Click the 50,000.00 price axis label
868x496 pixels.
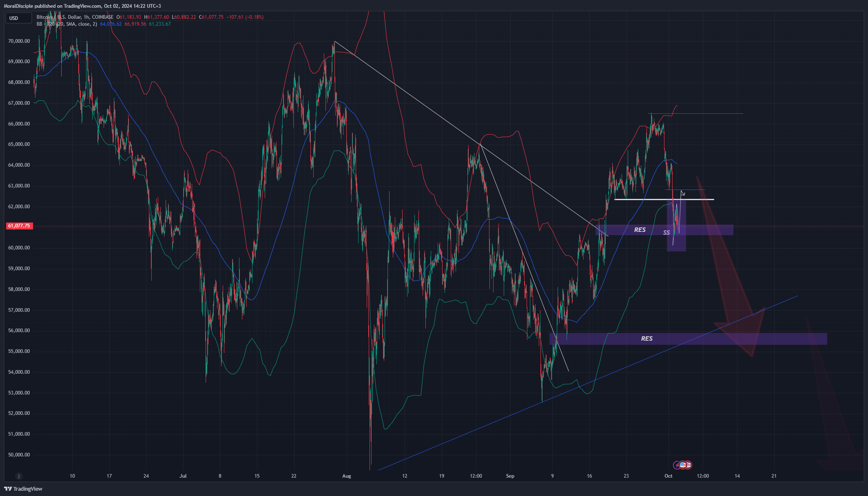pos(19,455)
